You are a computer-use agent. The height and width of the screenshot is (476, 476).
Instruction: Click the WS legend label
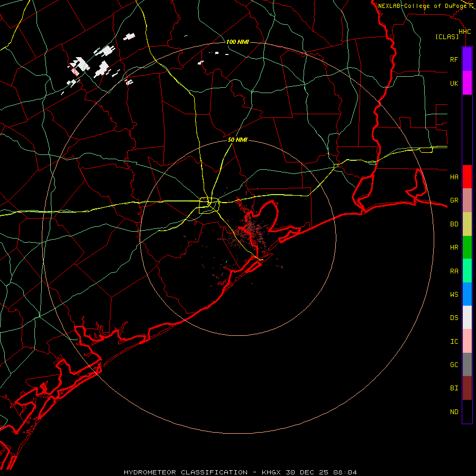(x=454, y=295)
